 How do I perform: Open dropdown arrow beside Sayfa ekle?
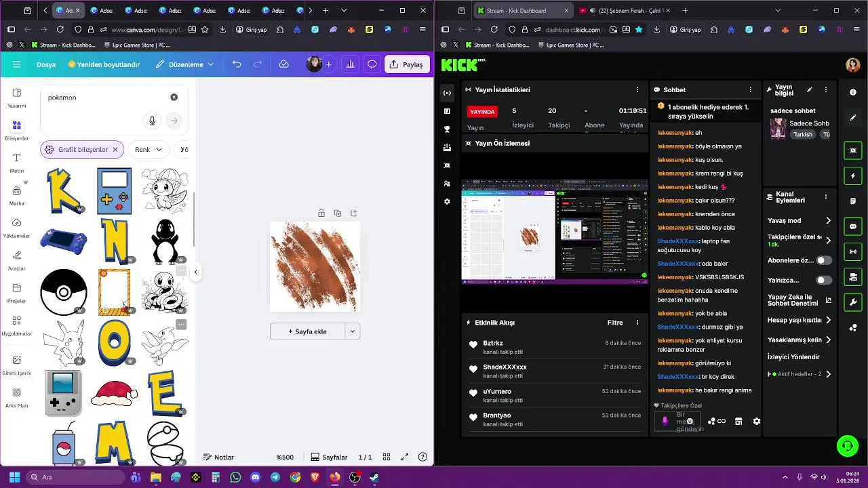(x=353, y=331)
